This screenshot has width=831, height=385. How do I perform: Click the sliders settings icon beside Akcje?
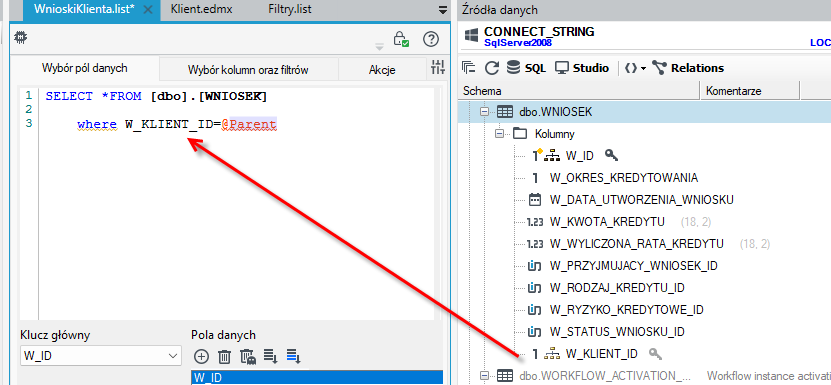click(x=438, y=67)
